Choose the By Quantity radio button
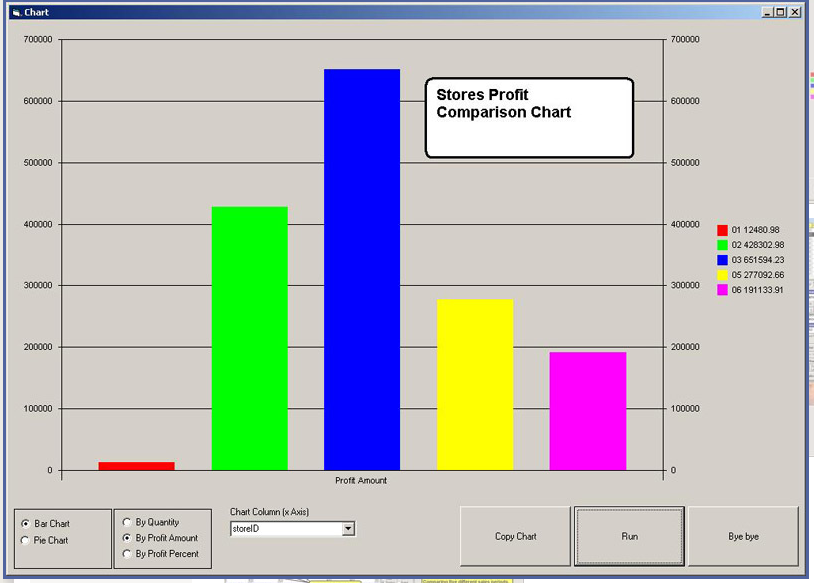The image size is (814, 583). point(127,522)
